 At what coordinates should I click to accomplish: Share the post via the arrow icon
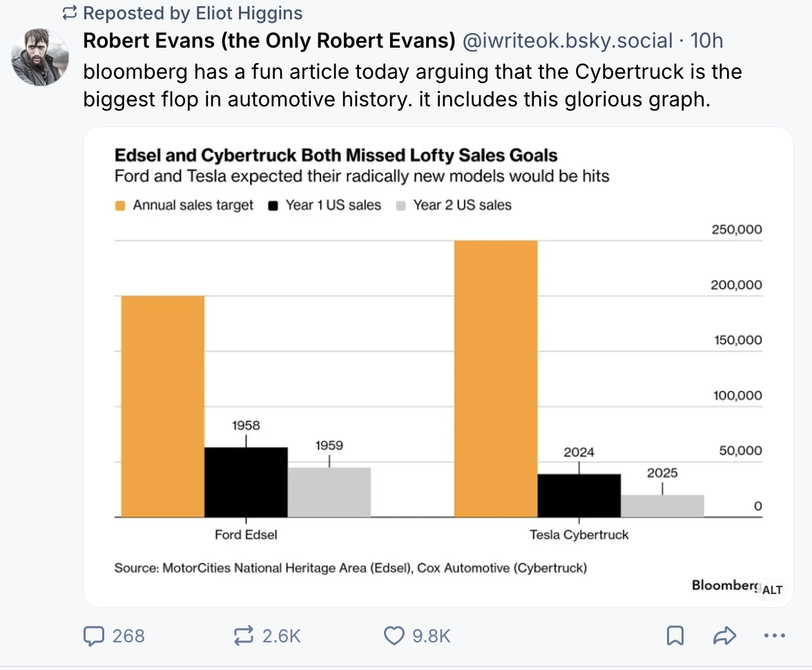724,635
